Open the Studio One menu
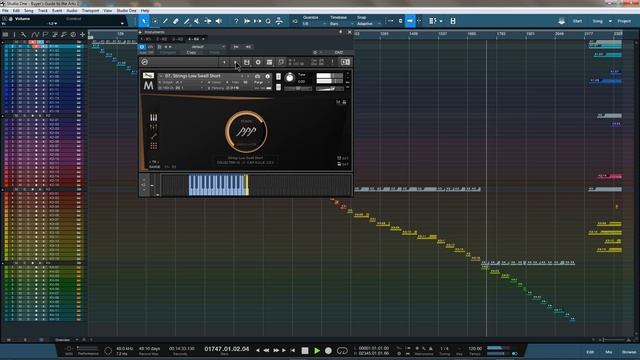This screenshot has height=360, width=640. click(x=127, y=11)
